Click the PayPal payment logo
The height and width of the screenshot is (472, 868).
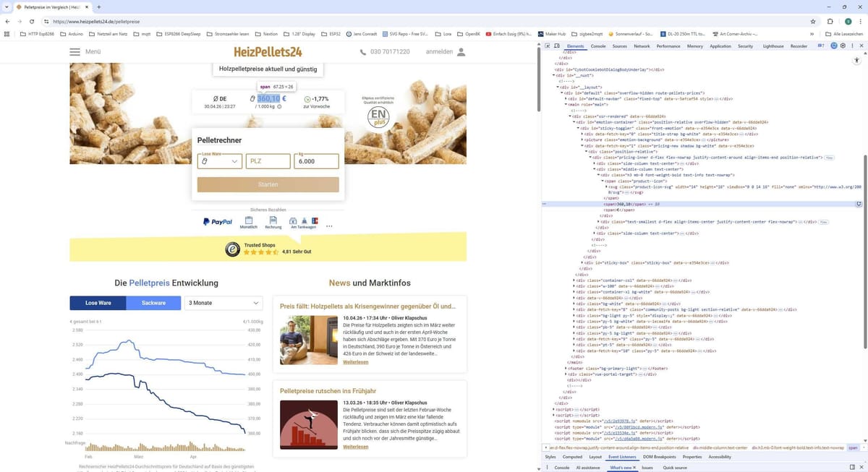coord(217,222)
